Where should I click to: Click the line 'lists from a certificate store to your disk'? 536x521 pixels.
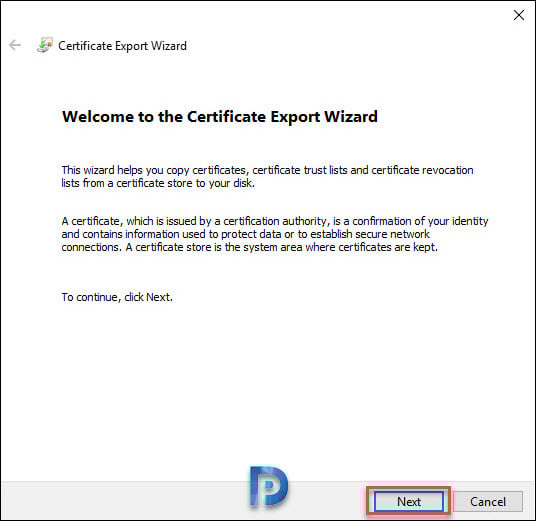coord(158,183)
